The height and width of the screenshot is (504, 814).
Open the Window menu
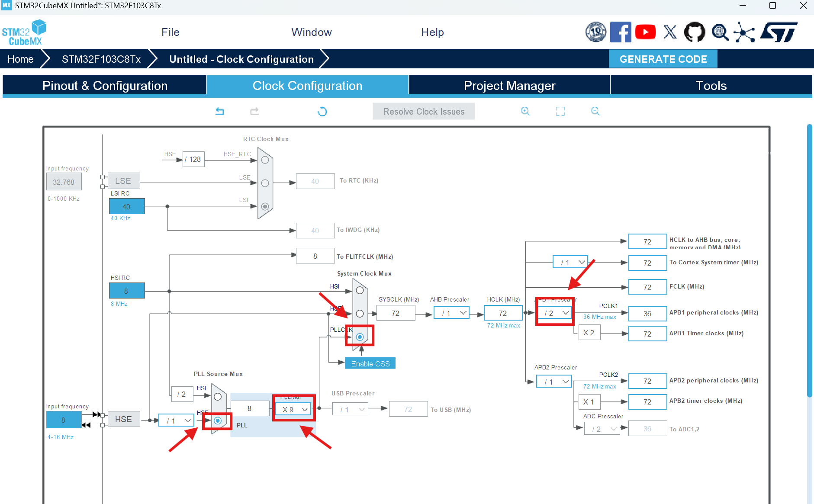point(312,32)
